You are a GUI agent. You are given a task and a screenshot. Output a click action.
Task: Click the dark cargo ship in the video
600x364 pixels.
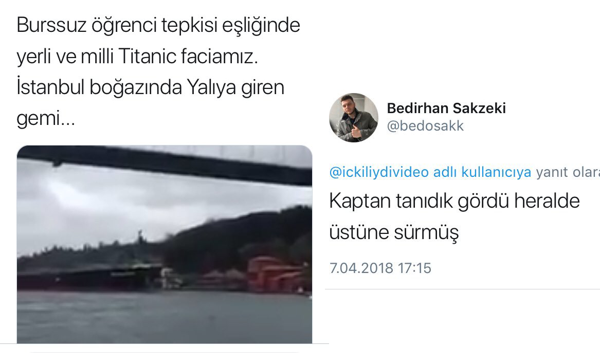(90, 278)
